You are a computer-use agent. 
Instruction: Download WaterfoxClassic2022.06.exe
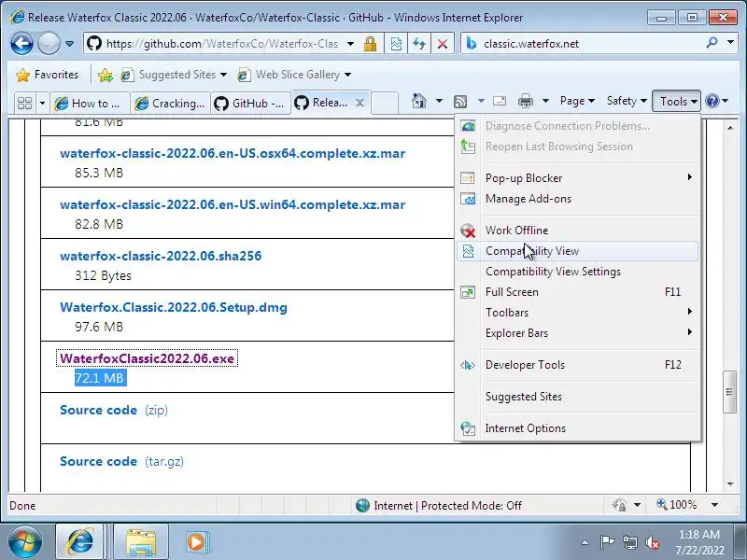pyautogui.click(x=148, y=358)
